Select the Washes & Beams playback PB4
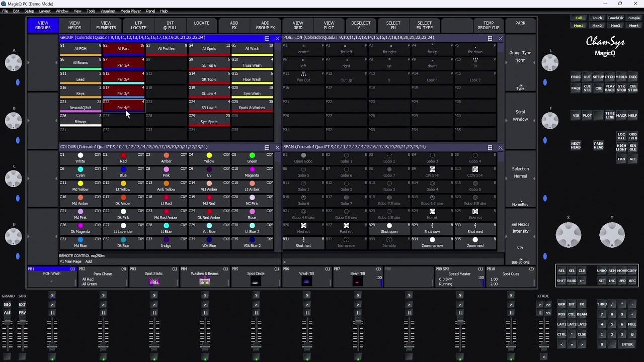 pyautogui.click(x=204, y=278)
